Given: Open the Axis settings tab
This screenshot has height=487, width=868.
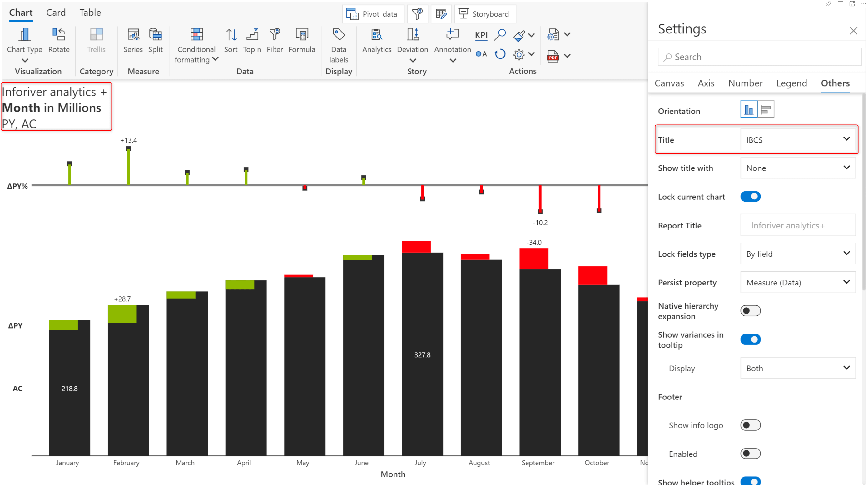Looking at the screenshot, I should (x=706, y=83).
